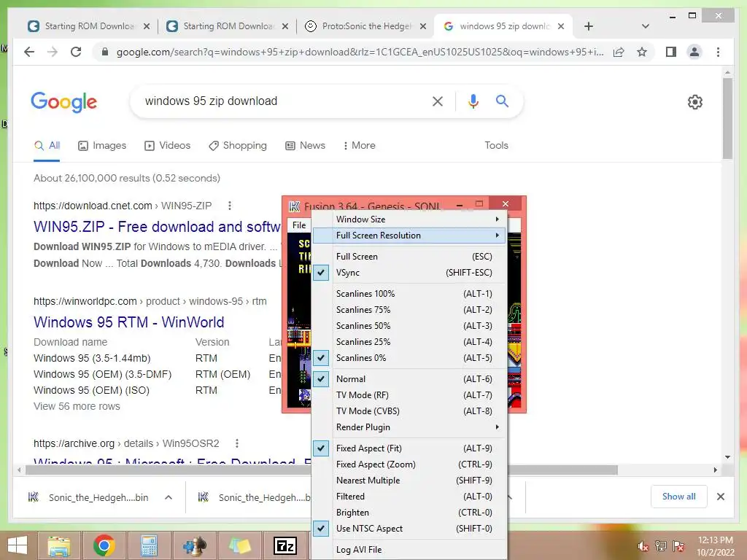Click Chrome back arrow button
Screen dimensions: 747x560
click(29, 52)
